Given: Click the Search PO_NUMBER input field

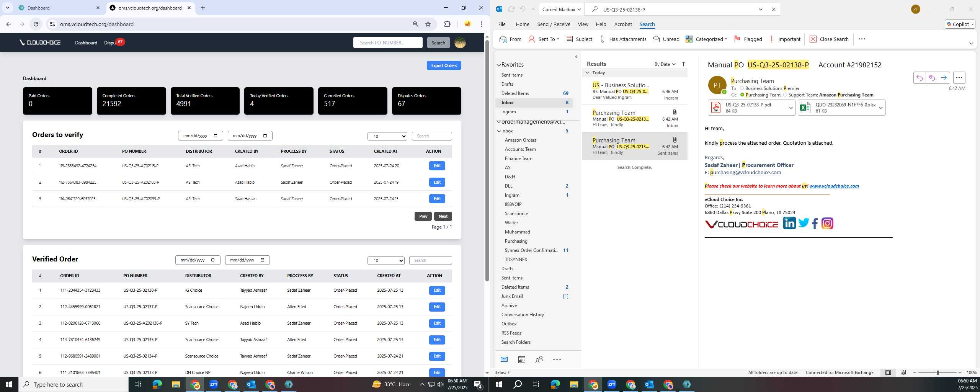Looking at the screenshot, I should pyautogui.click(x=388, y=42).
